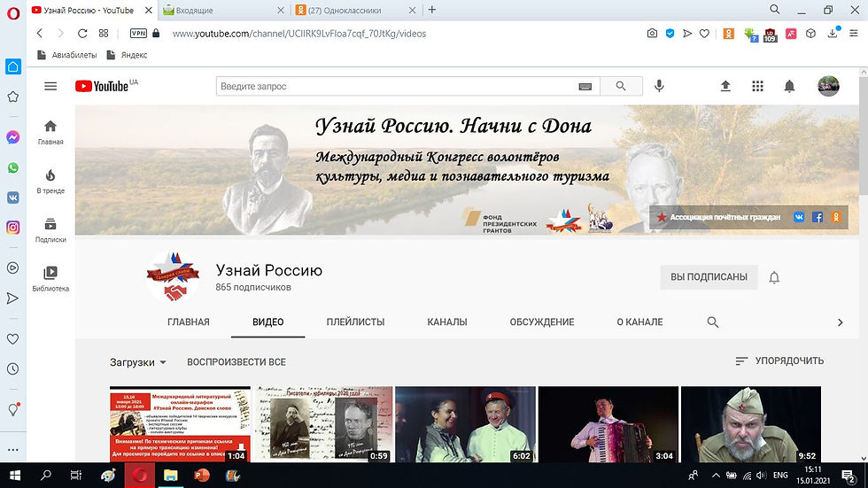
Task: Search within channel using the magnifier icon
Action: click(x=712, y=322)
